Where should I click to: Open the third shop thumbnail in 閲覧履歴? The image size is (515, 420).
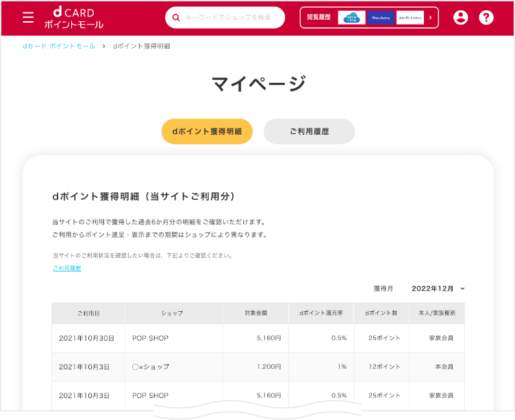[410, 18]
